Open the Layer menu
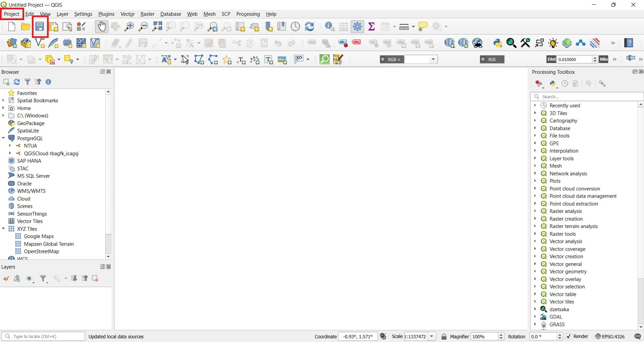The image size is (644, 342). click(62, 14)
